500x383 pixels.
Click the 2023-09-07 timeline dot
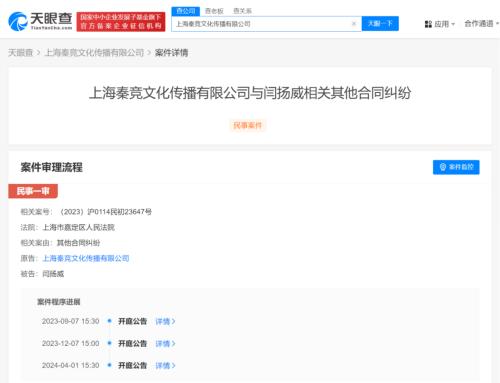[x=109, y=321]
